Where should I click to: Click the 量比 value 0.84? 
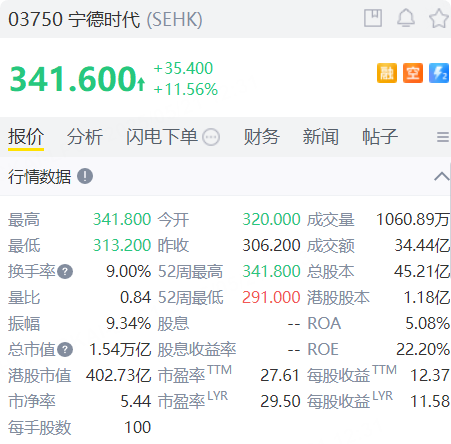click(x=136, y=298)
